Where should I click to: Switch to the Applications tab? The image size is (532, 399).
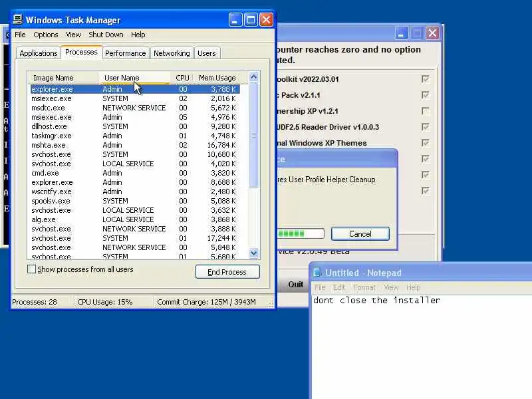pos(39,53)
